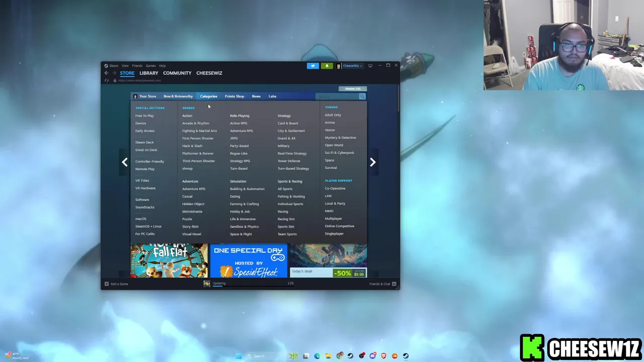Screen dimensions: 644x362
Task: Click the Add a Game plus icon
Action: 106,284
